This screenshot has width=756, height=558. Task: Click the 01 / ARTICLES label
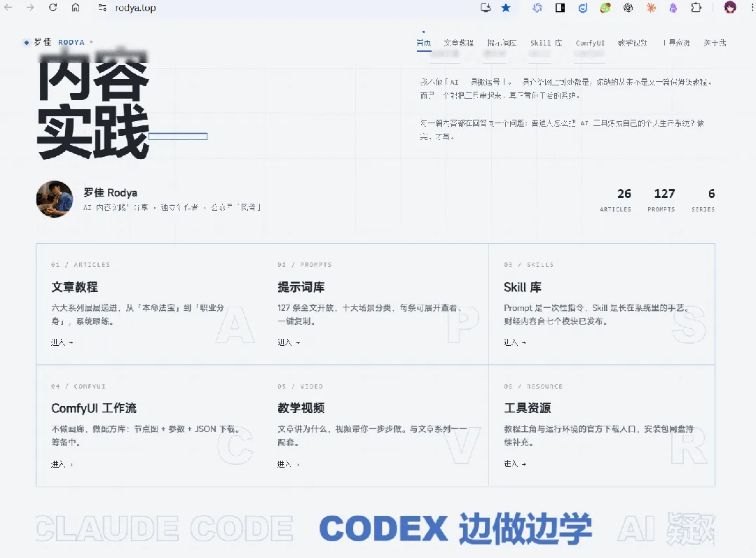pyautogui.click(x=81, y=265)
